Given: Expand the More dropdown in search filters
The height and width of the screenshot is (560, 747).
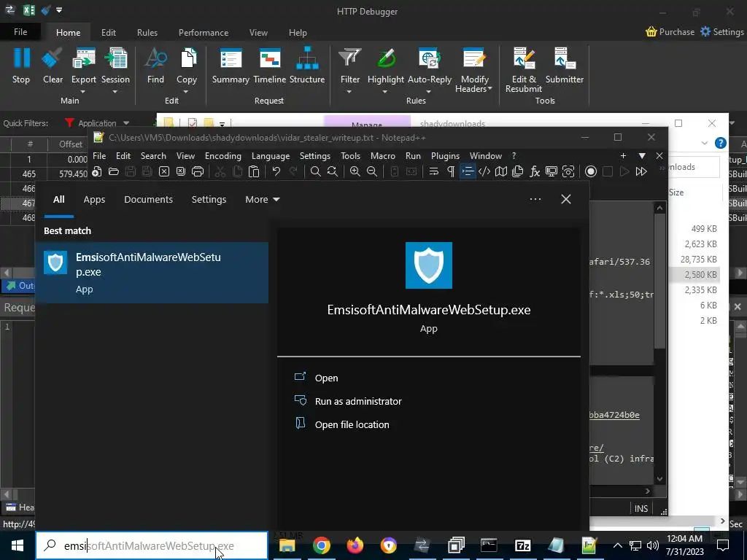Looking at the screenshot, I should pos(262,200).
